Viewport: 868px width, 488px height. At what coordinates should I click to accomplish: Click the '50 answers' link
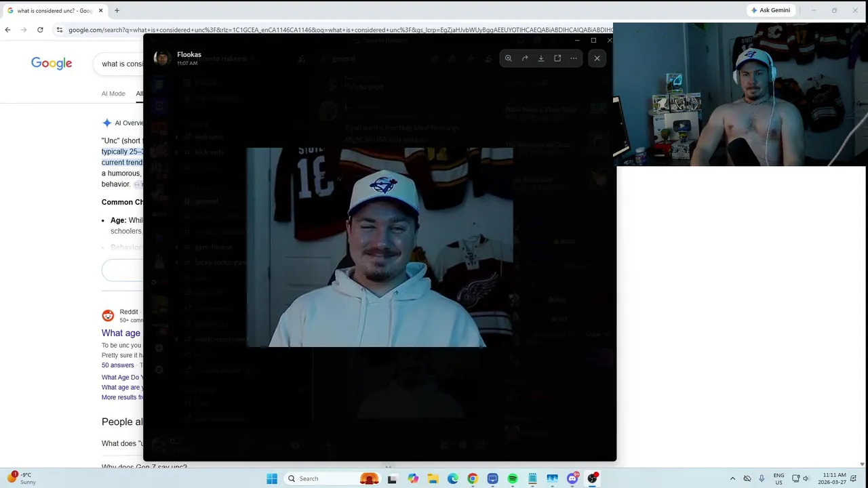click(117, 365)
